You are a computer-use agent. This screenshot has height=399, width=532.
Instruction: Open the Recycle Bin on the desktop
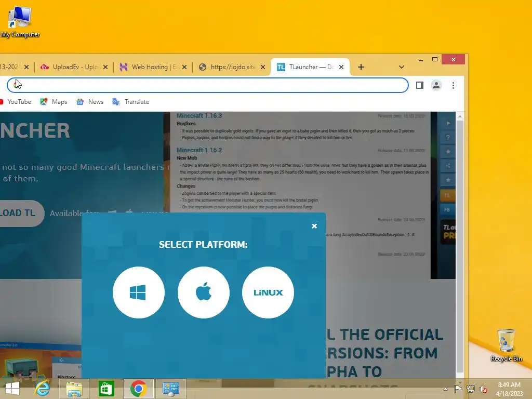(506, 345)
